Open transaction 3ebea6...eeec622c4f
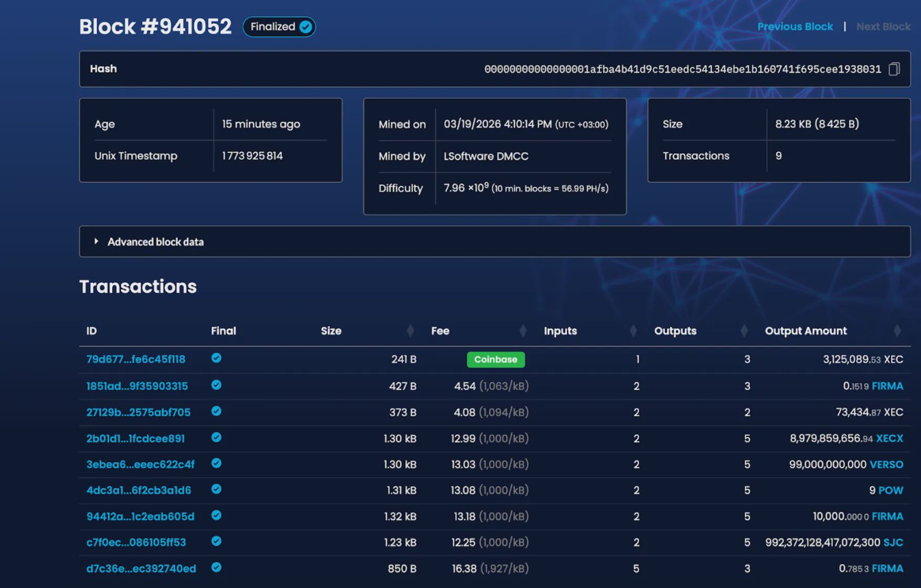Screen dimensions: 921x588 (x=140, y=464)
